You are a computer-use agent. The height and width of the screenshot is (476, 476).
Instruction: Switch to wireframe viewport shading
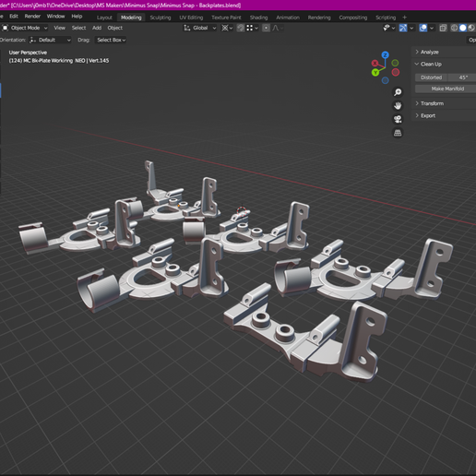click(454, 28)
